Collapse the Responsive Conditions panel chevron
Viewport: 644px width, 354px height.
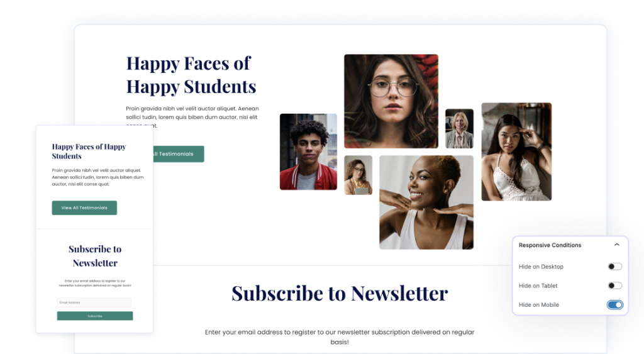(616, 245)
